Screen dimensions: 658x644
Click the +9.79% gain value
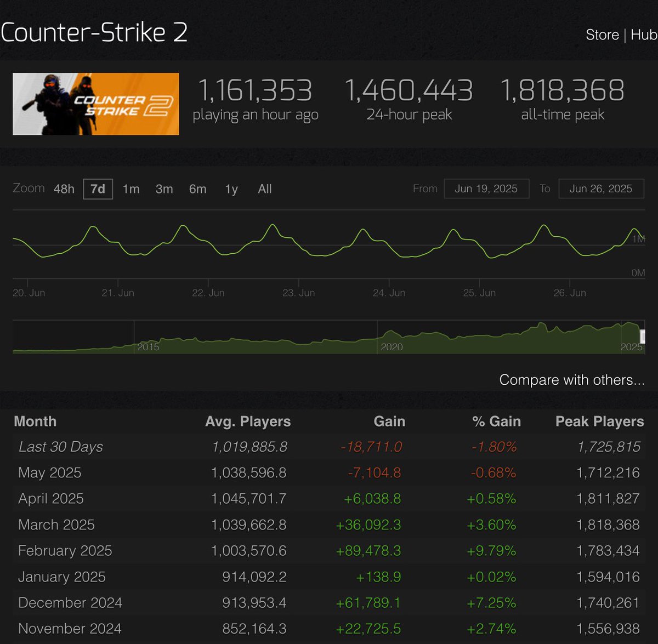[x=491, y=551]
